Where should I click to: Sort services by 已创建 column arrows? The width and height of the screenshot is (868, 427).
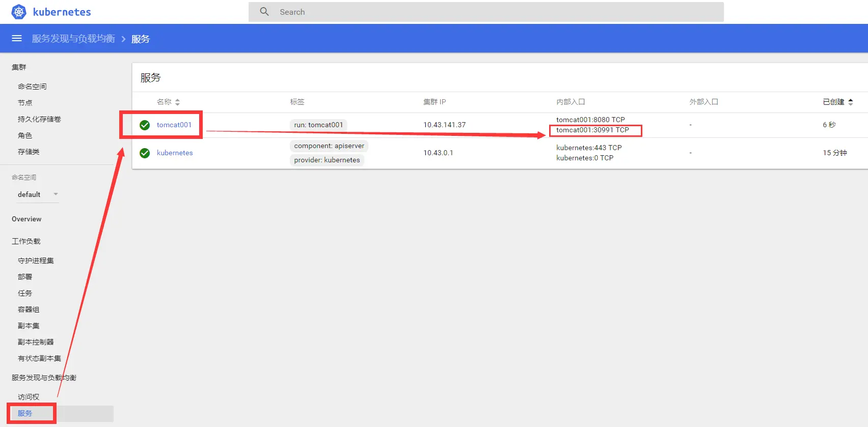point(851,102)
